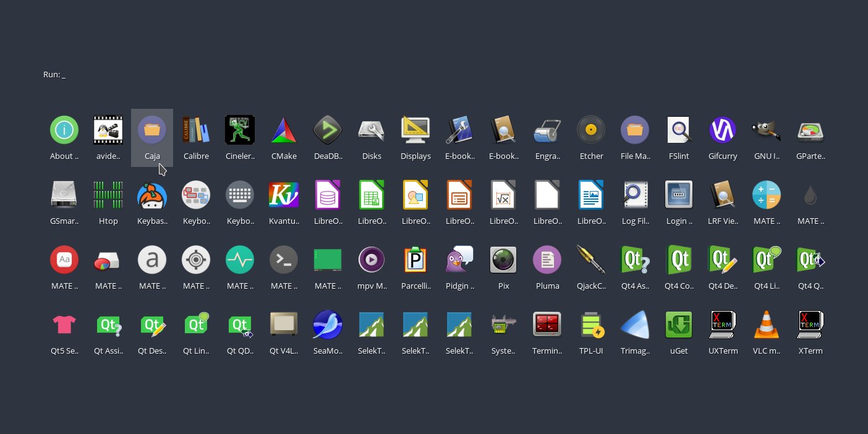868x434 pixels.
Task: Open the Caja file manager
Action: [152, 138]
